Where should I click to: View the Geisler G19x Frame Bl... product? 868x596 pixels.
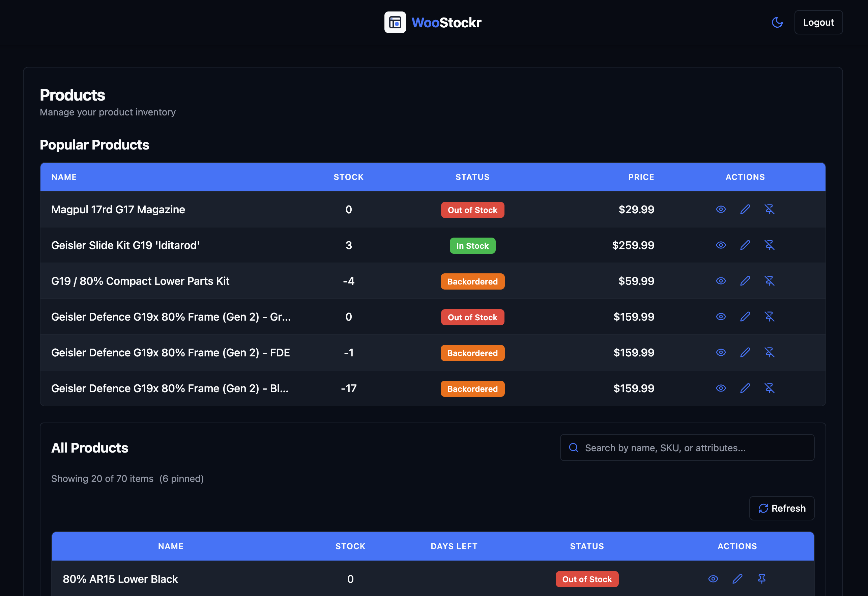point(721,388)
